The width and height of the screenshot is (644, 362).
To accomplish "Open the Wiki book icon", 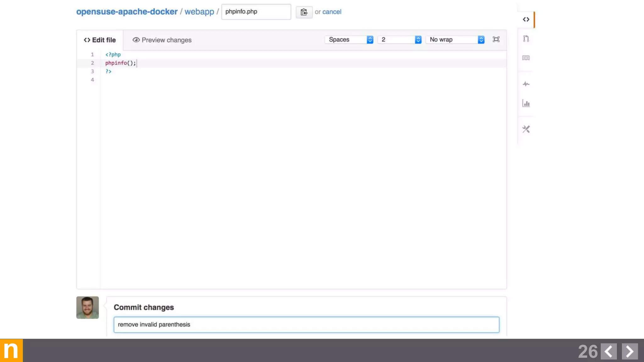I will pos(526,58).
